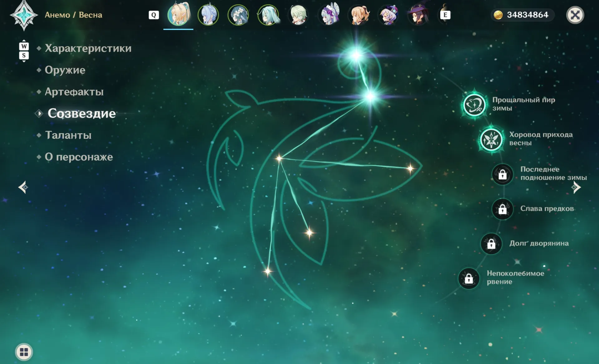Select the dark witch-hat character portrait
The image size is (599, 364).
(x=418, y=15)
